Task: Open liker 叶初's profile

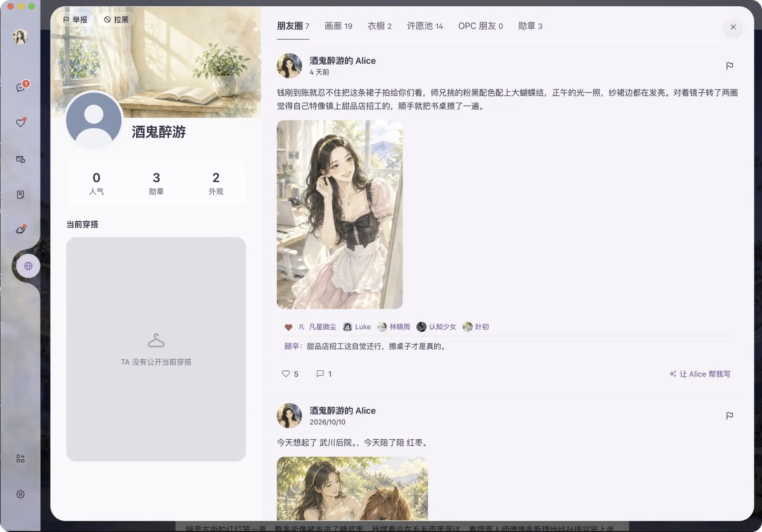Action: 476,327
